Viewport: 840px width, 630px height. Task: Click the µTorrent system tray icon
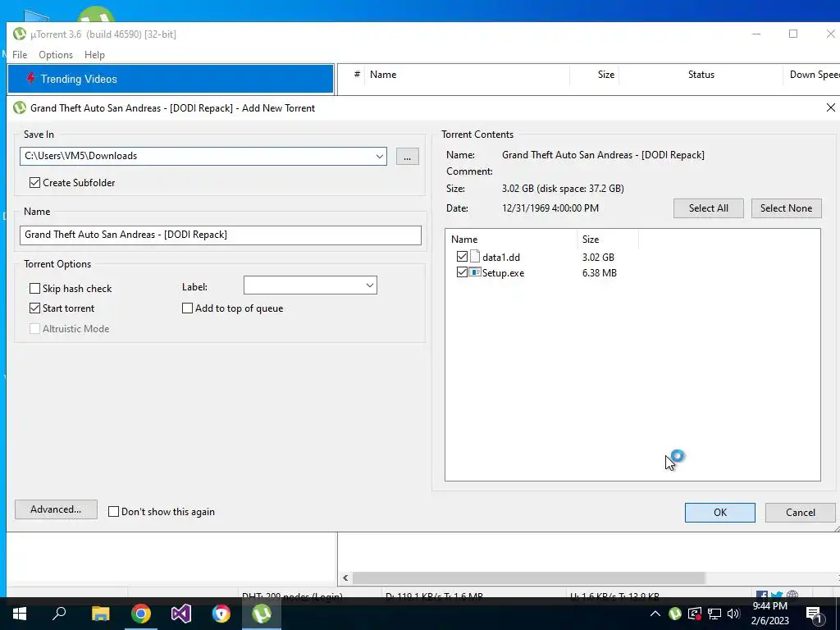coord(675,614)
